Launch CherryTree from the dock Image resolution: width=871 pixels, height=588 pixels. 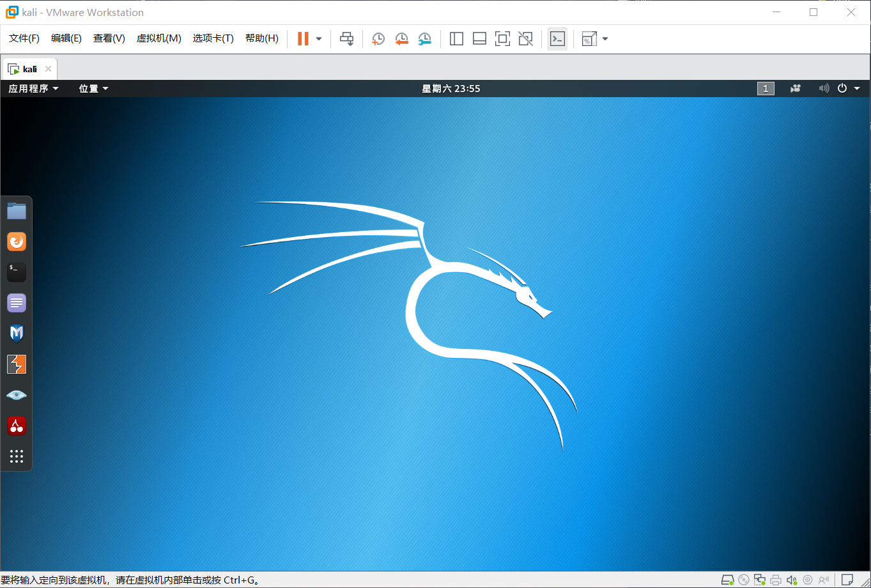point(17,426)
